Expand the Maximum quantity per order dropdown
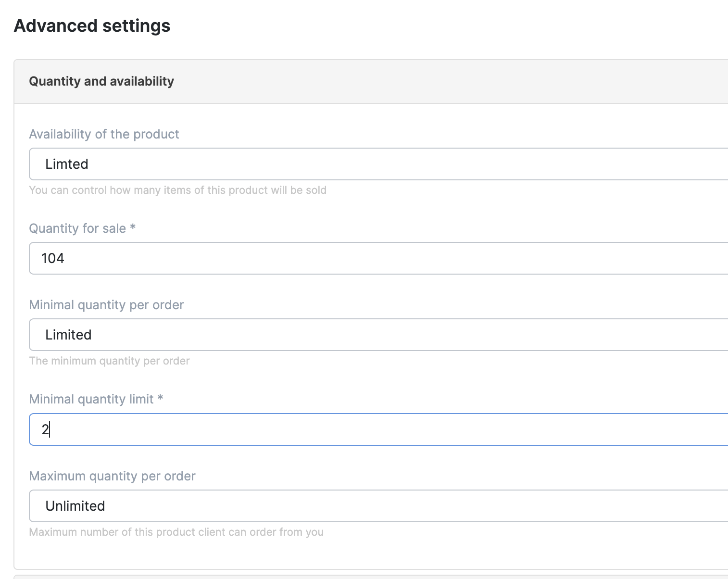Viewport: 728px width, 579px height. tap(375, 506)
